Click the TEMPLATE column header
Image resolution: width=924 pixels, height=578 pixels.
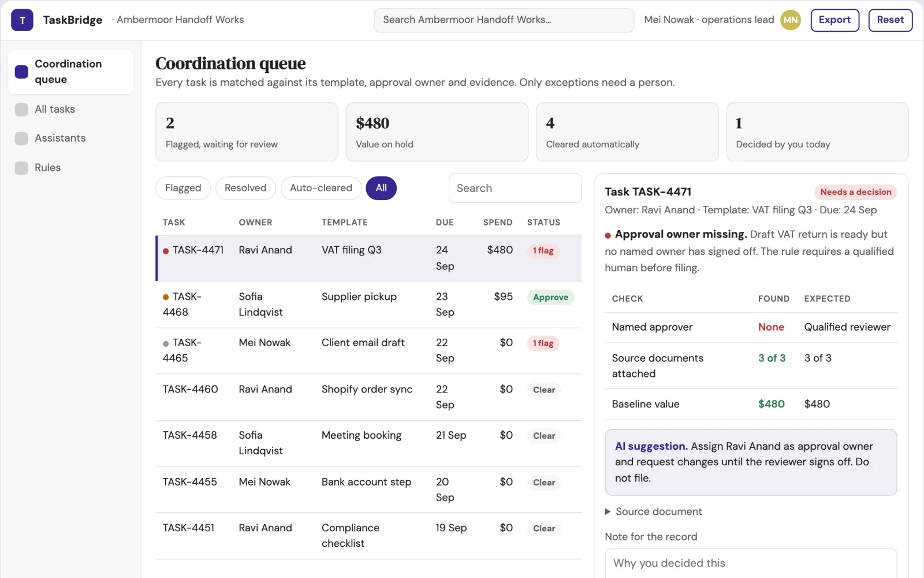click(x=345, y=223)
